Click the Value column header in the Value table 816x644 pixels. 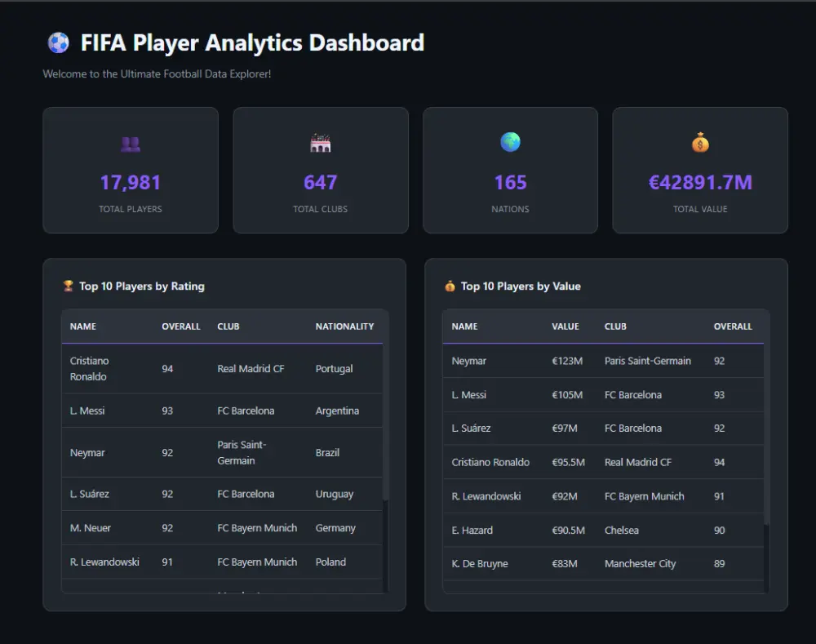point(565,326)
